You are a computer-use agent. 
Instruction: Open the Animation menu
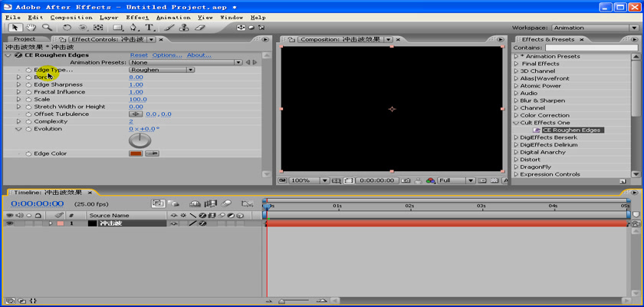[x=173, y=18]
